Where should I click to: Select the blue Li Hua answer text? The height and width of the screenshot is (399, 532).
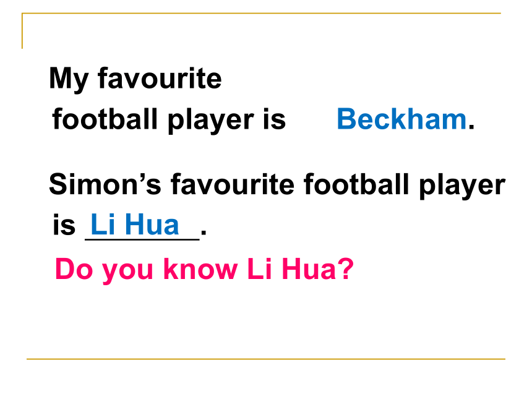coord(135,225)
